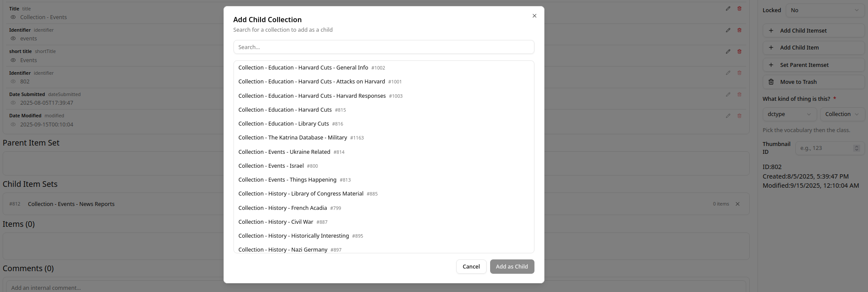Screen dimensions: 868x292
Task: Delete the Date Submitted trash icon
Action: (x=739, y=94)
